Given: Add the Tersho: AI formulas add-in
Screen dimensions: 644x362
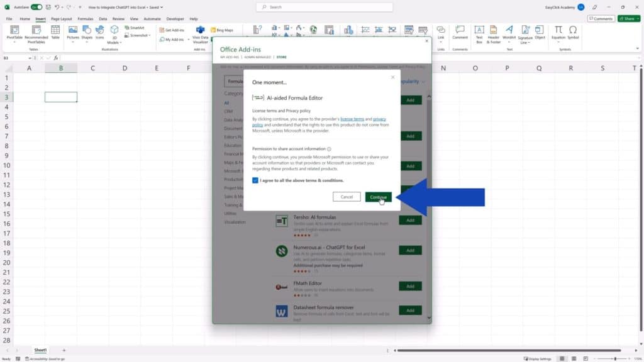Looking at the screenshot, I should pyautogui.click(x=410, y=221).
